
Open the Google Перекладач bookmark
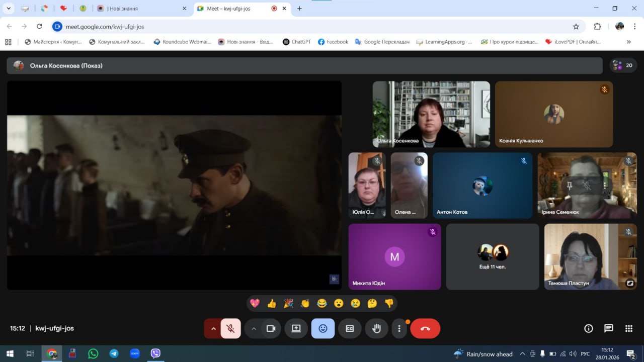click(382, 42)
